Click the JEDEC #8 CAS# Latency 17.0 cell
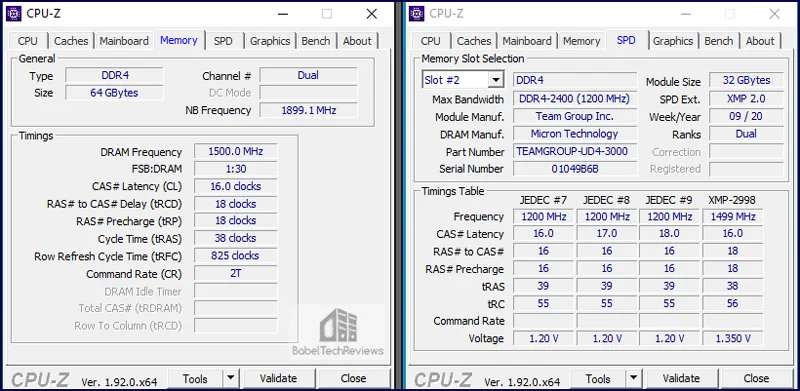Viewport: 800px width, 391px height. [x=607, y=234]
